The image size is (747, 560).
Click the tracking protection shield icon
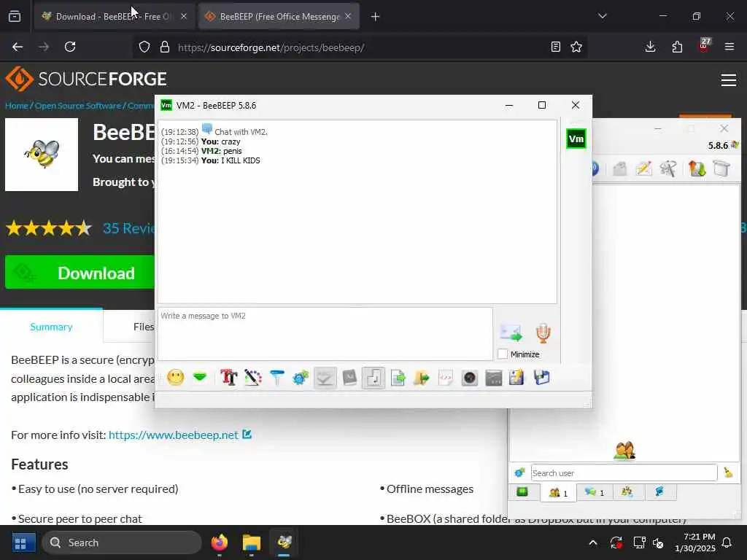144,47
